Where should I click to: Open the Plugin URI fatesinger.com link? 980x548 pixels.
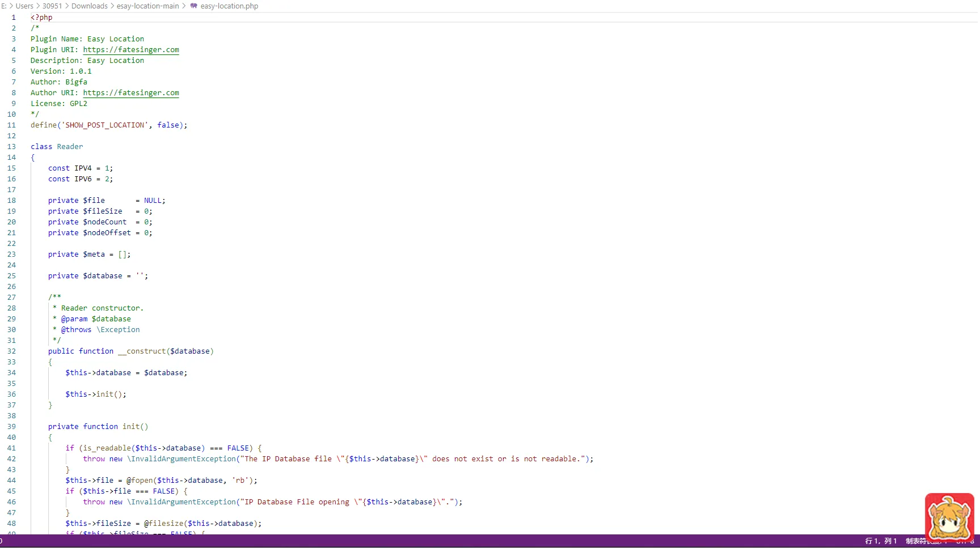[131, 50]
